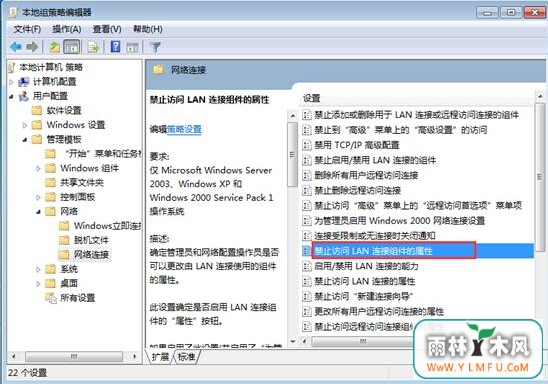
Task: Open the 帮助(H) menu
Action: [x=147, y=29]
